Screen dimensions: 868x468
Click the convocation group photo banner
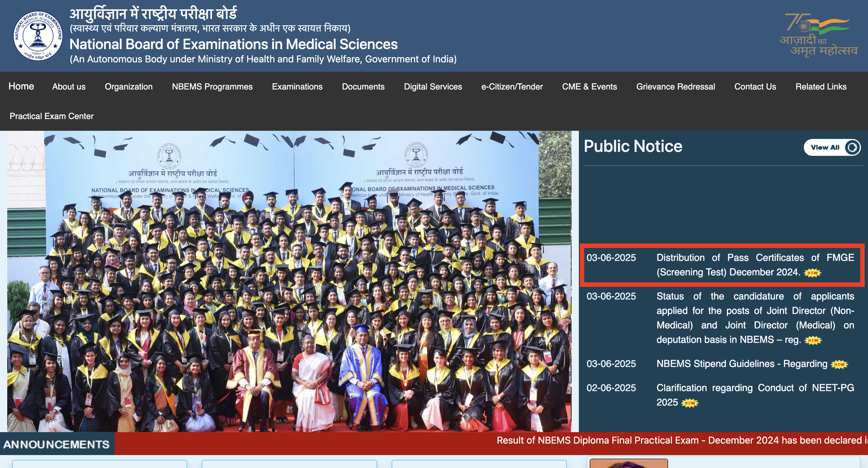[289, 281]
